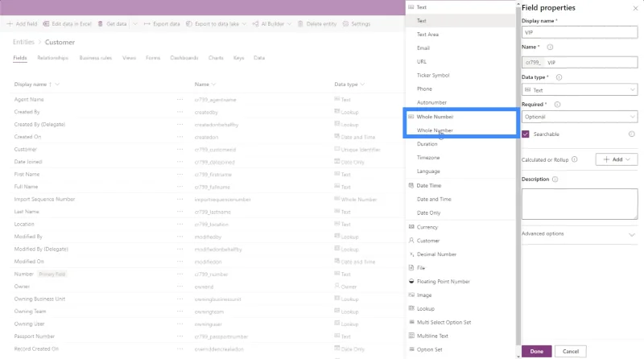The image size is (644, 359).
Task: Click the Delete entity trash icon
Action: (x=300, y=24)
